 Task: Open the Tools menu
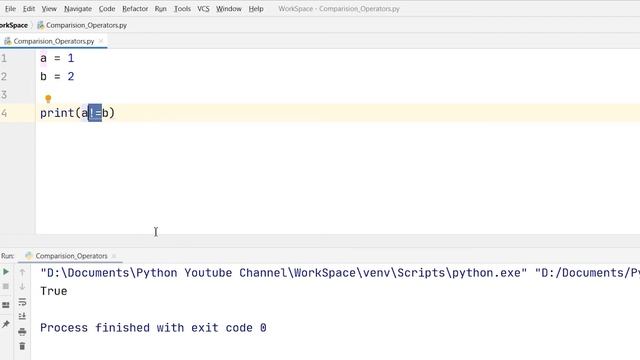coord(182,9)
